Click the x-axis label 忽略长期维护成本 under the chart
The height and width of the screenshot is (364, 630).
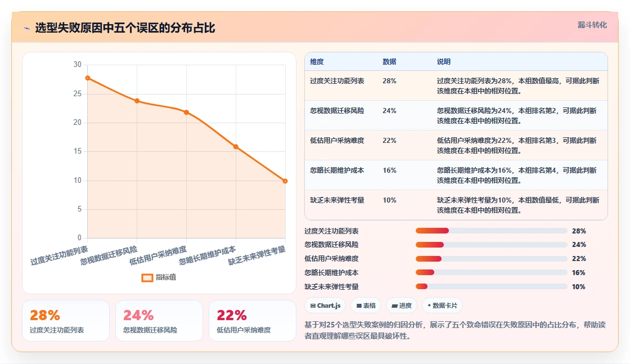208,255
